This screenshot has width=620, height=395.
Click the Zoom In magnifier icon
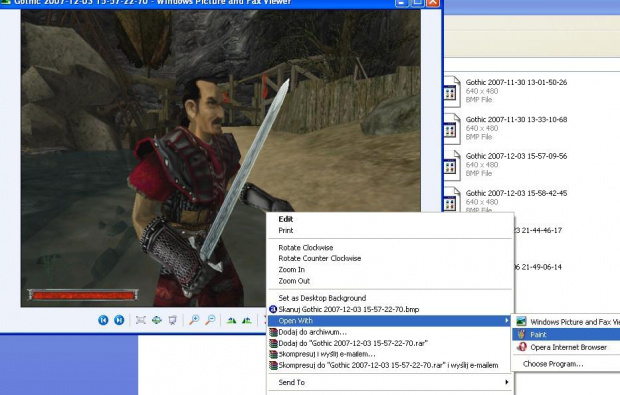194,320
